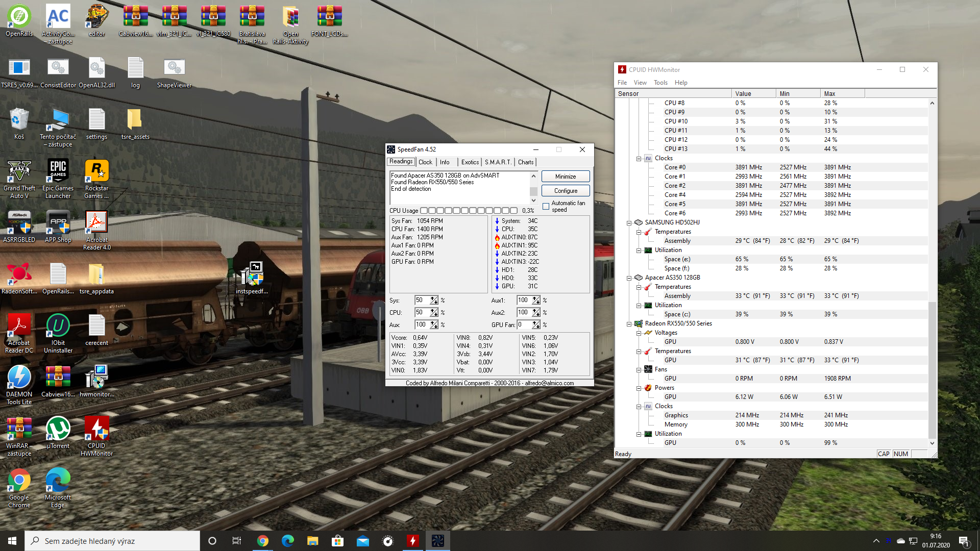980x551 pixels.
Task: Enable the Automatic fan speed checkbox
Action: pos(546,207)
